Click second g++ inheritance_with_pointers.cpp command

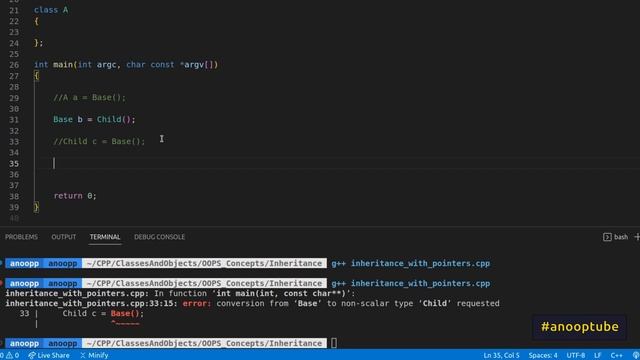[411, 283]
